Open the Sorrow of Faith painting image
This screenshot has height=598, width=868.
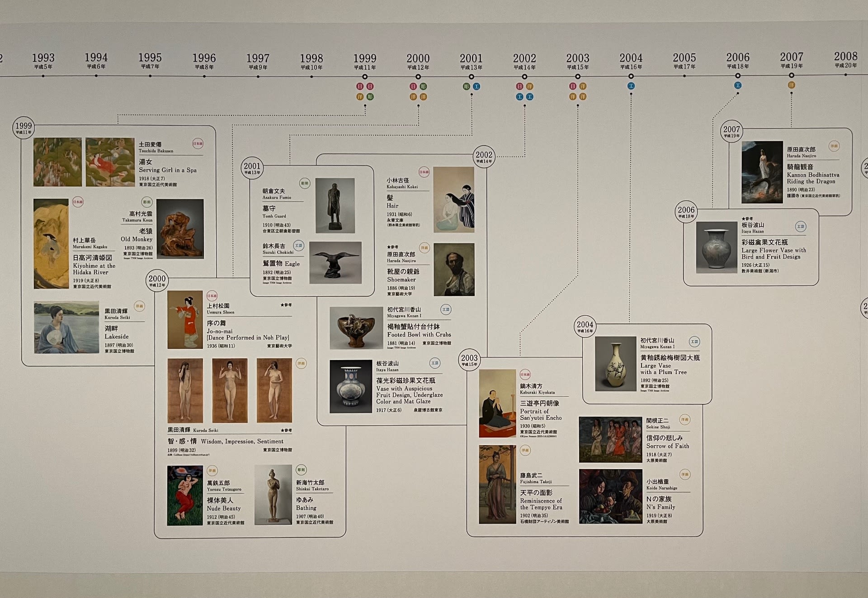[610, 440]
